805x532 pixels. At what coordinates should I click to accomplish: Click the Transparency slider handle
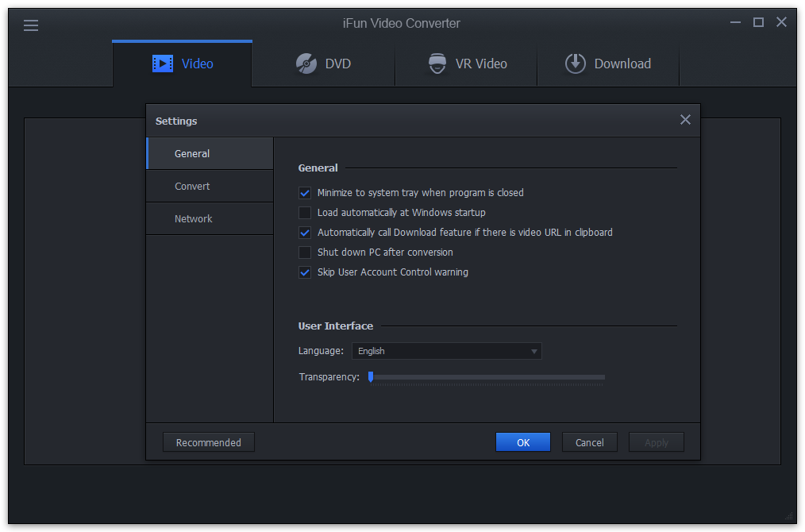(x=371, y=377)
